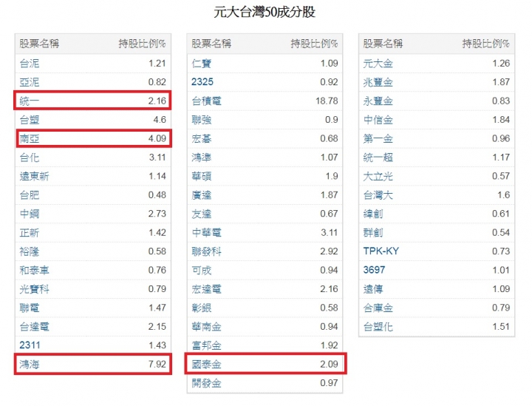Click the 光寶科 stock name
The height and width of the screenshot is (406, 532).
[34, 289]
